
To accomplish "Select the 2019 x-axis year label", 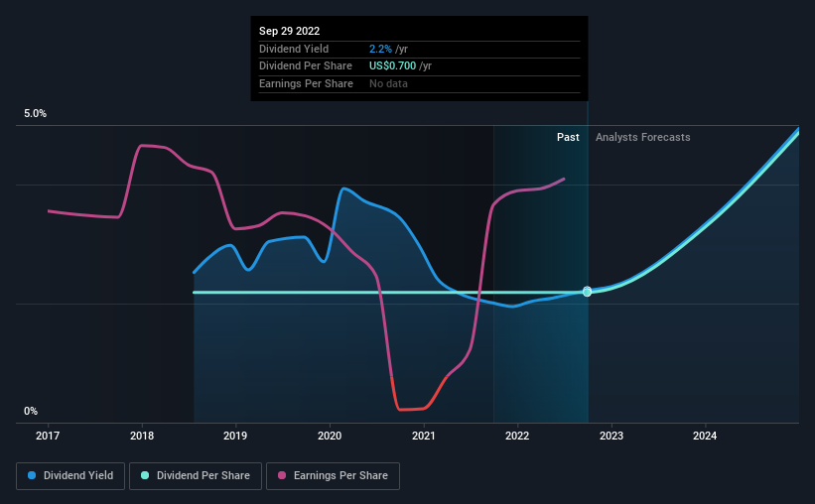I will coord(235,436).
